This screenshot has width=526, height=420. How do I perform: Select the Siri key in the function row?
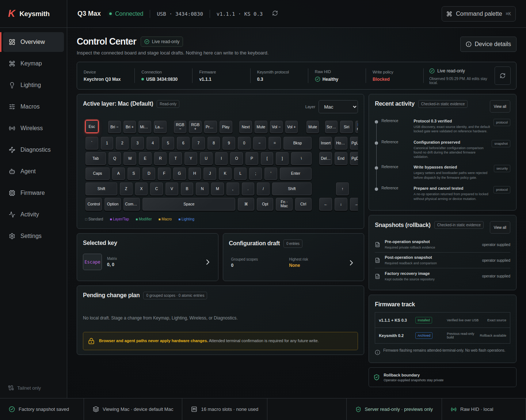click(347, 127)
